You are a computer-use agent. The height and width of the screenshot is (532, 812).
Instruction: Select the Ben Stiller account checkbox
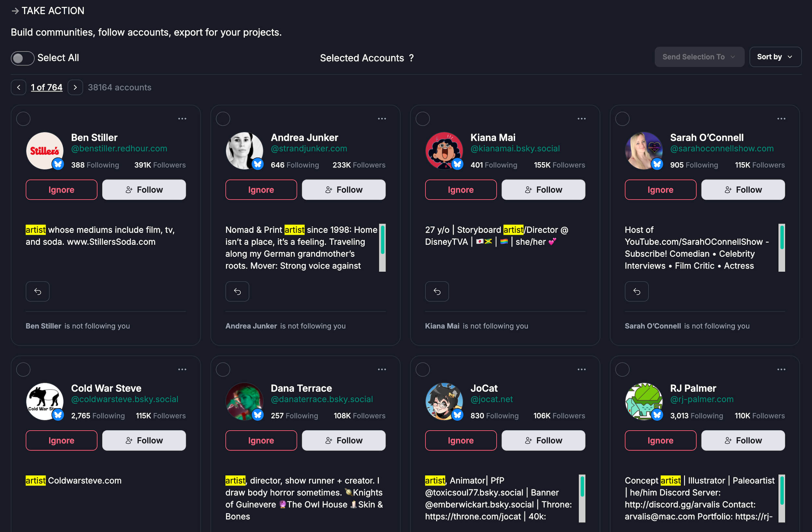point(23,119)
